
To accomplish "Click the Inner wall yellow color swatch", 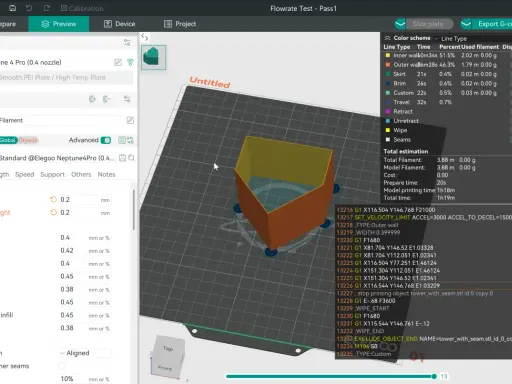I will [388, 55].
